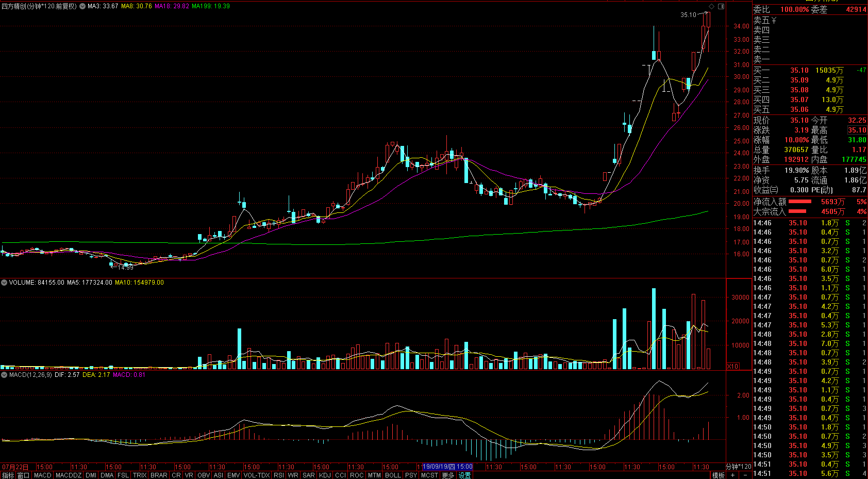Click the MA8: 30.76 legend label
Viewport: 868px width, 479px height.
137,6
